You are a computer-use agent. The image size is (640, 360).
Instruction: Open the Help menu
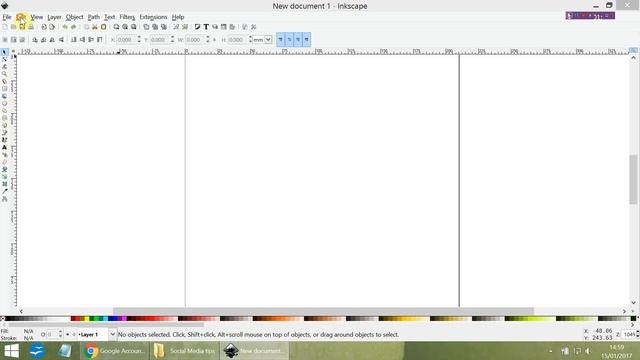178,17
